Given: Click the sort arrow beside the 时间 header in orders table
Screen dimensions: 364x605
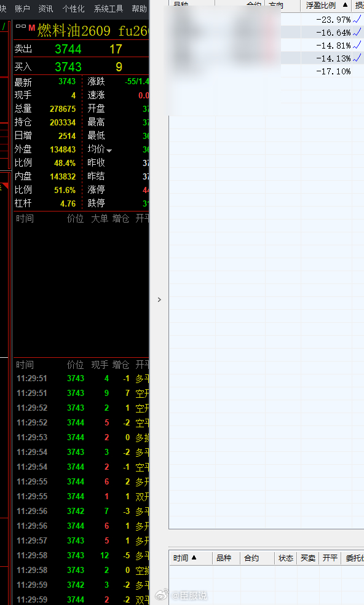Looking at the screenshot, I should [194, 558].
